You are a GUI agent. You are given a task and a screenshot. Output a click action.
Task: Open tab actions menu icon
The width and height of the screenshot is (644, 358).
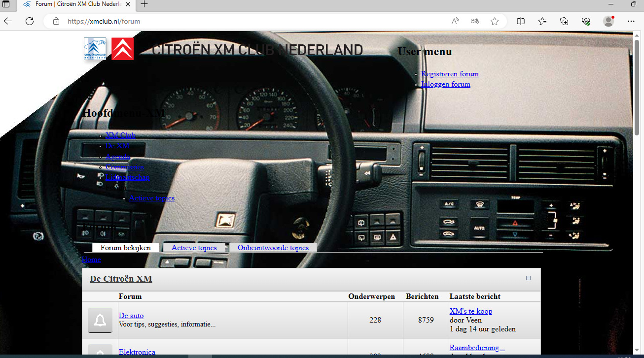pos(6,4)
